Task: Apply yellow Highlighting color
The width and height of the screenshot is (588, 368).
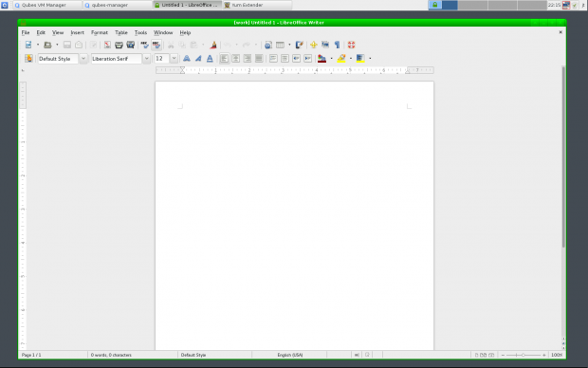Action: (x=341, y=59)
